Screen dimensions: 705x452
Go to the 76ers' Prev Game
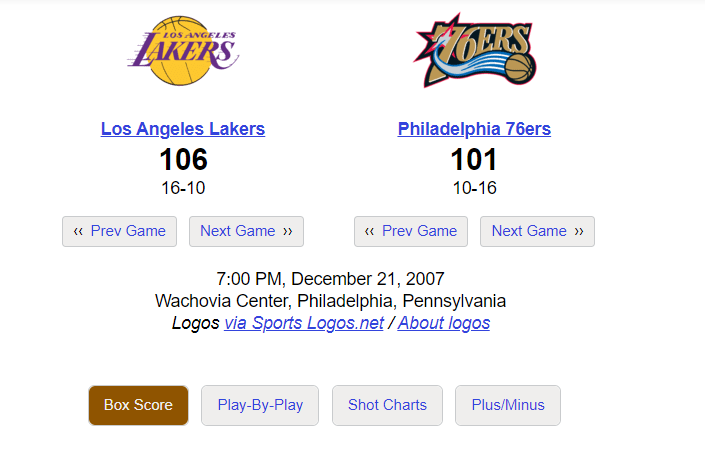point(411,231)
